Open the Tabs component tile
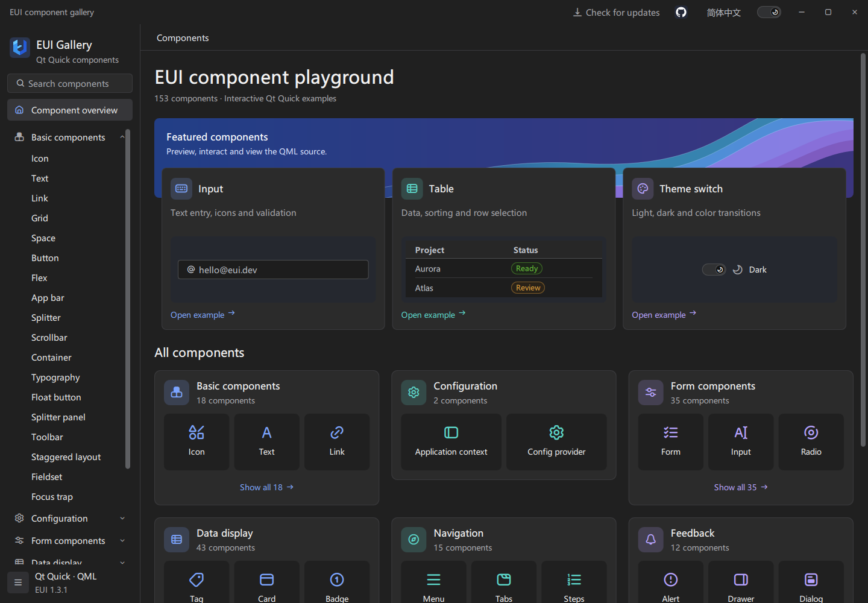Screen dimensions: 868x603 coord(504,582)
